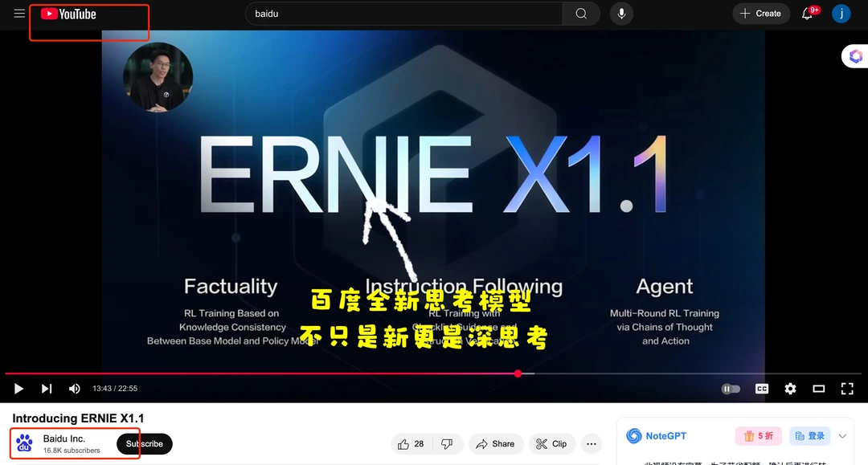
Task: Open the Baidu Inc. channel avatar
Action: coord(24,443)
